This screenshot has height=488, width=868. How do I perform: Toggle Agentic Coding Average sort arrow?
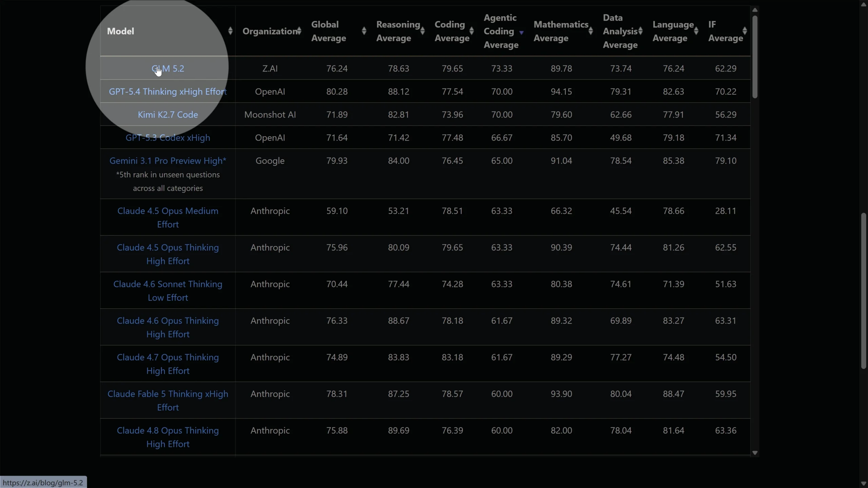(x=521, y=33)
